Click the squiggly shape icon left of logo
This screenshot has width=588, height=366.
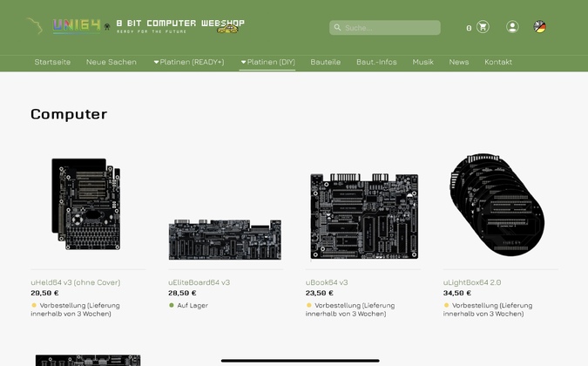tap(35, 25)
